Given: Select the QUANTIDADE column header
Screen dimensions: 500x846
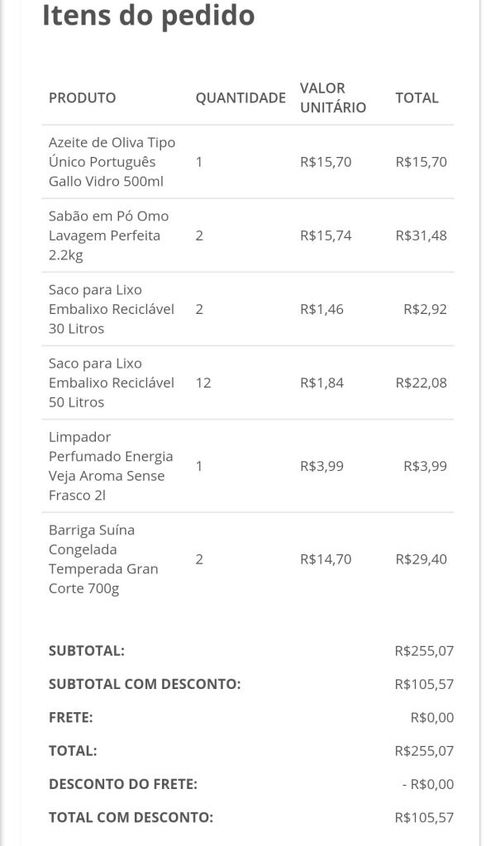Looking at the screenshot, I should pos(241,98).
